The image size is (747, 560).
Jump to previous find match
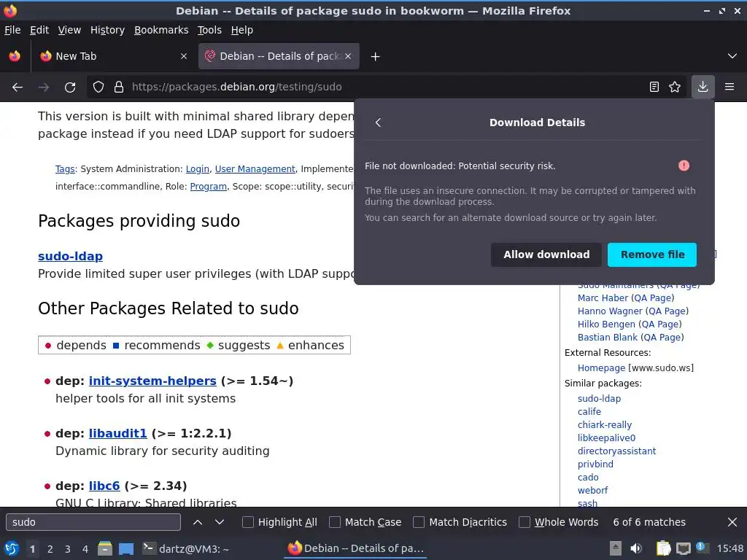pos(198,522)
